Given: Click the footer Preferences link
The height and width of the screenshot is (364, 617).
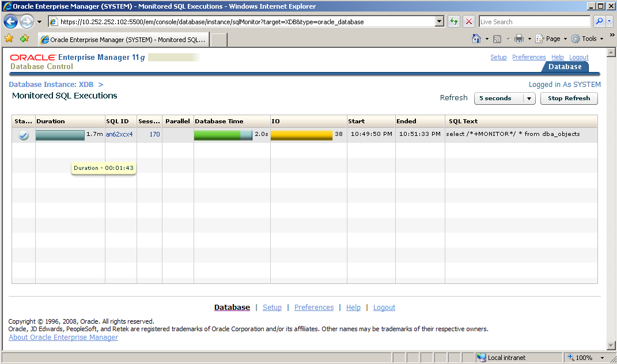Looking at the screenshot, I should click(x=314, y=308).
